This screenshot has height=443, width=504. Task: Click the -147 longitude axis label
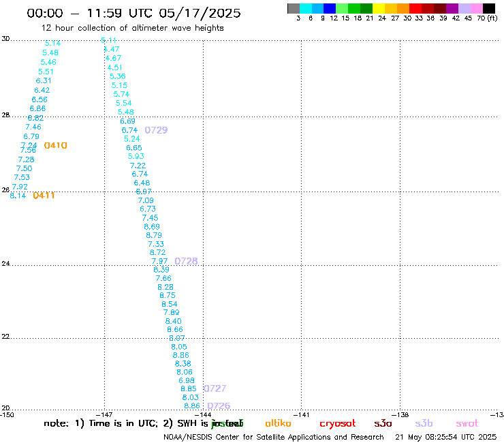pyautogui.click(x=104, y=414)
